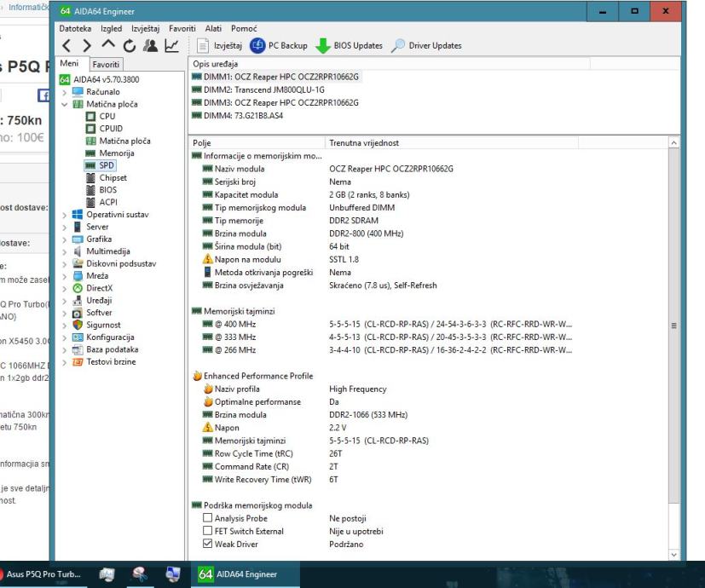Click the Driver Updates magnifier icon
Viewport: 705px width, 588px height.
[399, 45]
